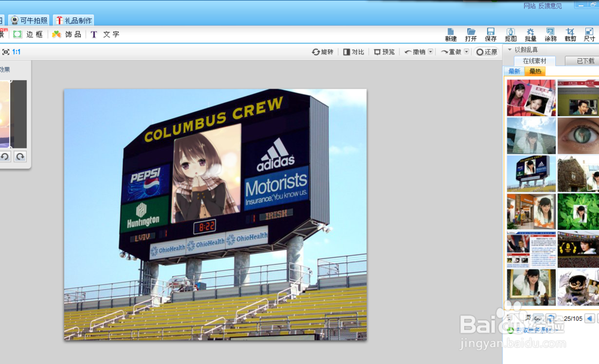Switch to the 在线素材 tab
Image resolution: width=599 pixels, height=364 pixels.
point(534,60)
